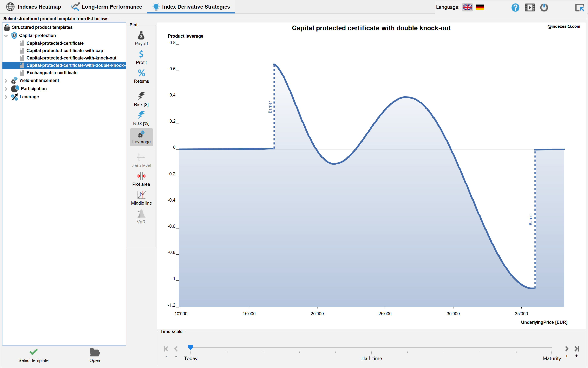Select the Payoff plot icon
Screen dimensions: 588x368
point(141,38)
